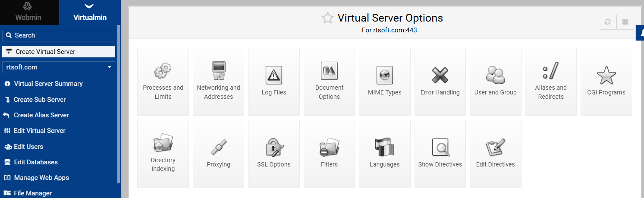Open SSL Options padlock icon
644x198 pixels.
[x=274, y=148]
